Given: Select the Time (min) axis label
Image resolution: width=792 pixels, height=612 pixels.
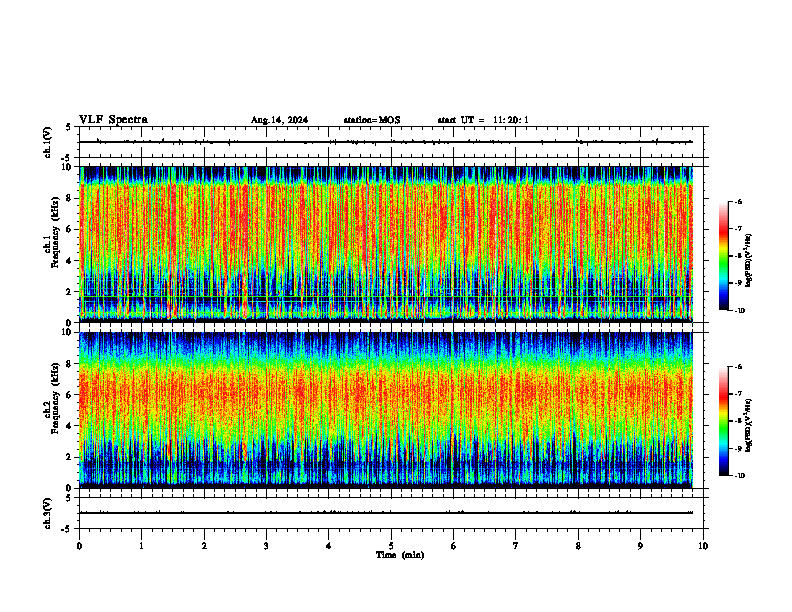Looking at the screenshot, I should (400, 555).
